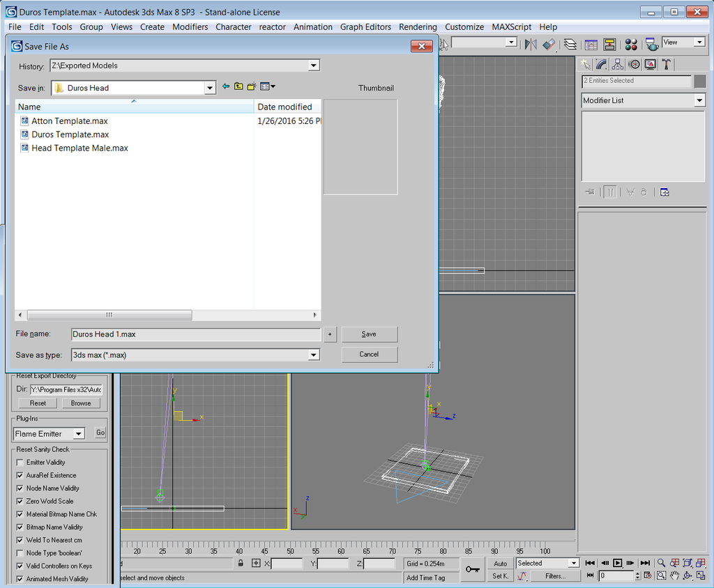Create New Folder icon in save dialog

point(251,86)
